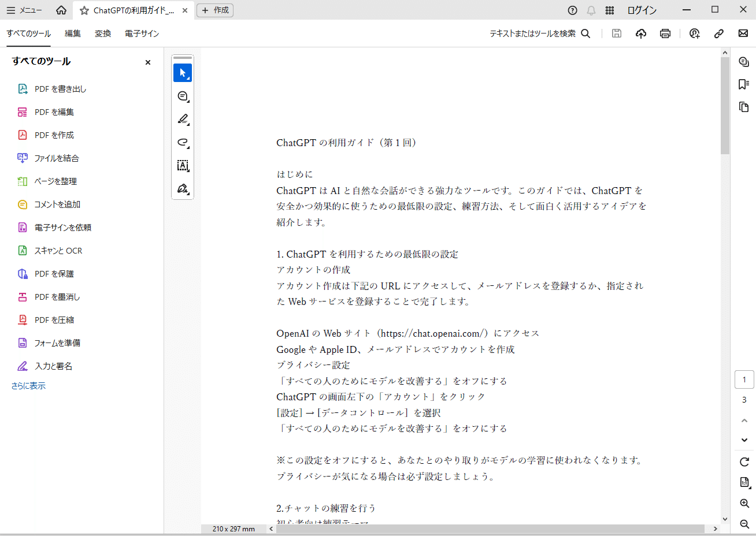Select the arrow selection tool
The width and height of the screenshot is (756, 536).
[183, 73]
